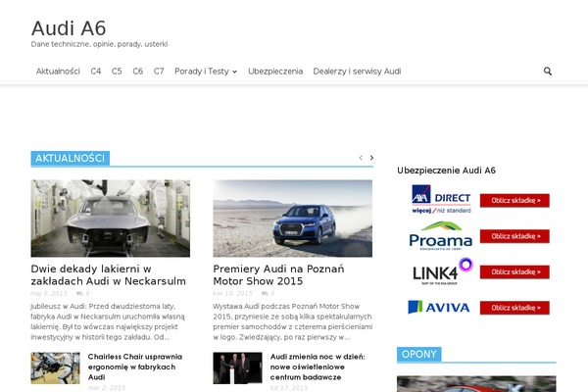Click the Proama insurance logo
588x392 pixels.
click(440, 236)
